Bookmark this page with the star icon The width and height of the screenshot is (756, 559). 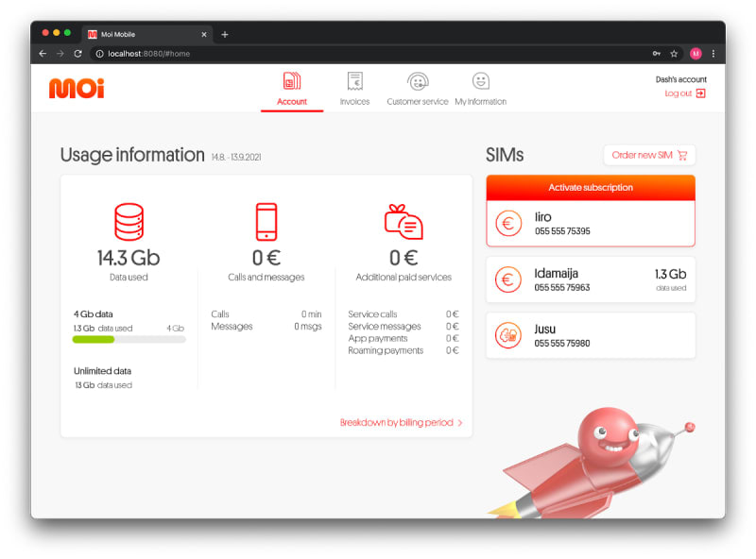674,54
